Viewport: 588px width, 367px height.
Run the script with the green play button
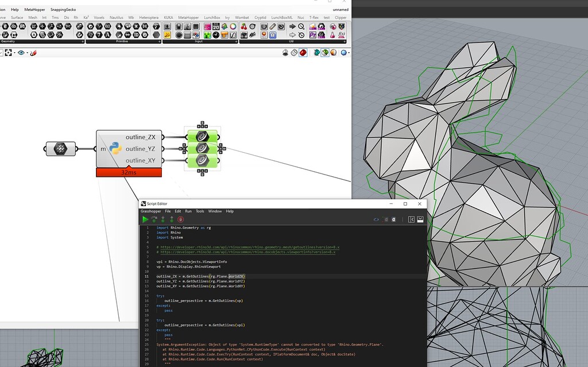145,220
